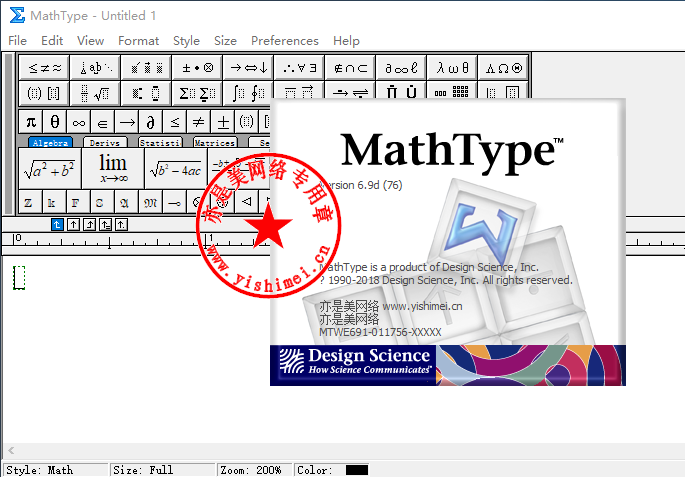Open the uppercase Greek palette (Λ Ω)

(503, 68)
